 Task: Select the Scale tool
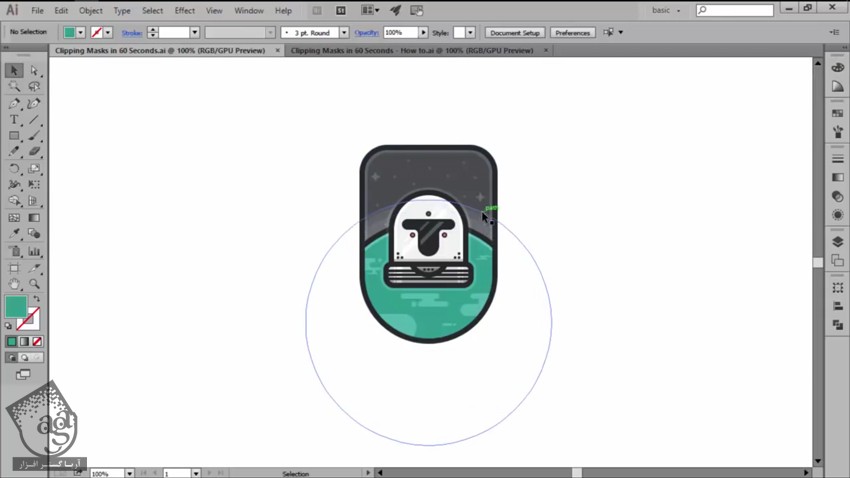click(34, 169)
